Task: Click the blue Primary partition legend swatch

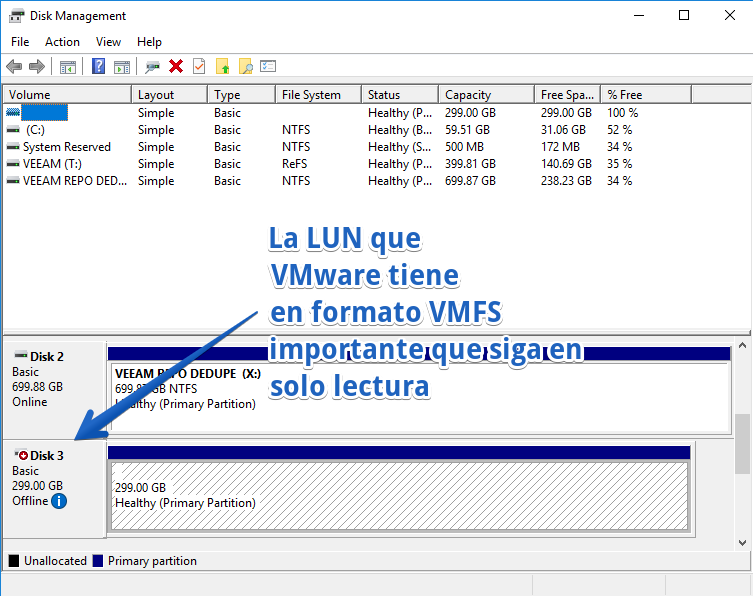Action: [98, 560]
